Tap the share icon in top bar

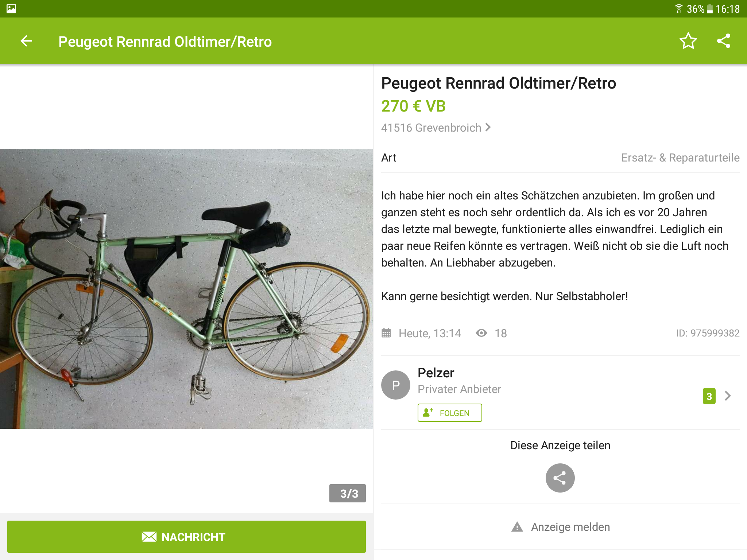point(724,41)
